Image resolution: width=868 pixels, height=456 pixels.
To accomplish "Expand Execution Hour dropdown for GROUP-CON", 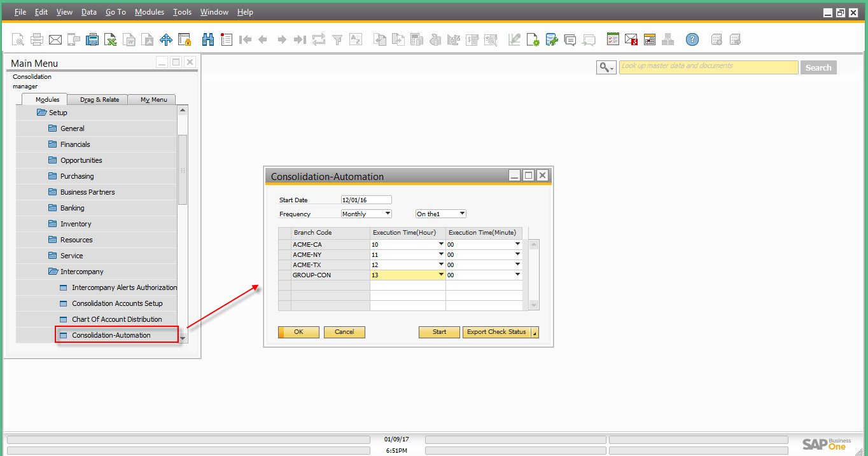I will (x=441, y=275).
